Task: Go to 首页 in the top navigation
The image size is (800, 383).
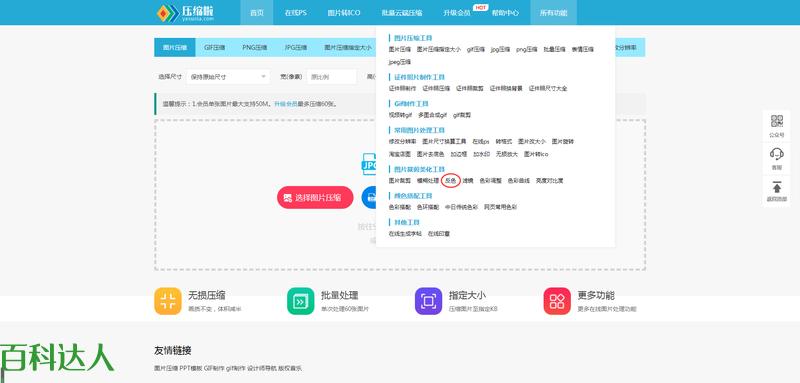Action: [257, 13]
